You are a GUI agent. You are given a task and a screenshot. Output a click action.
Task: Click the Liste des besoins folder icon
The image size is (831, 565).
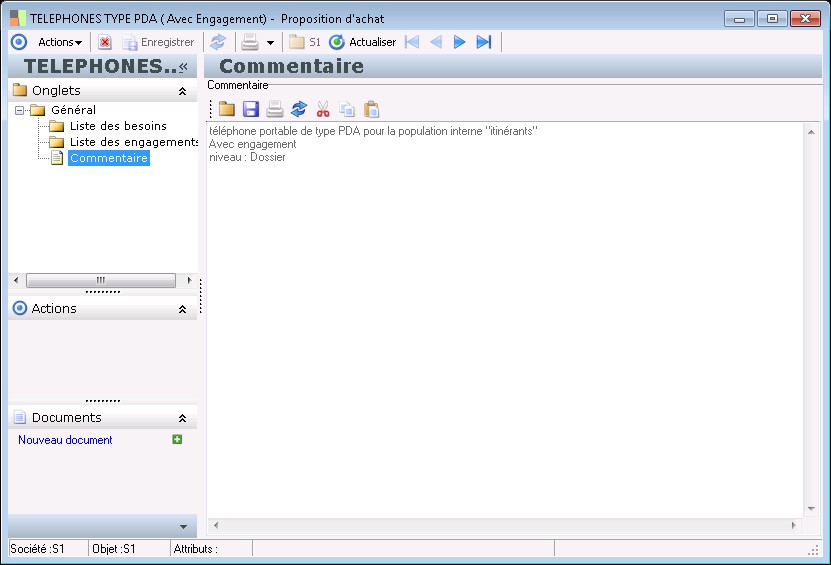56,126
